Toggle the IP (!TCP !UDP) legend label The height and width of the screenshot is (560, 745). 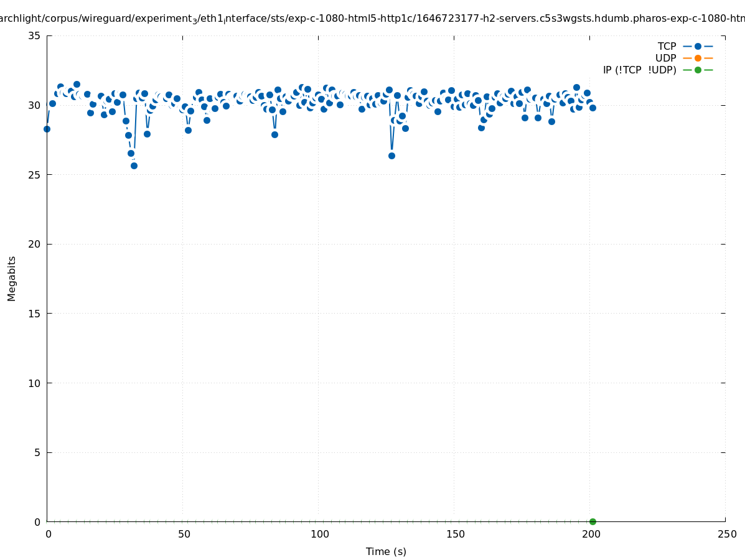pyautogui.click(x=639, y=70)
